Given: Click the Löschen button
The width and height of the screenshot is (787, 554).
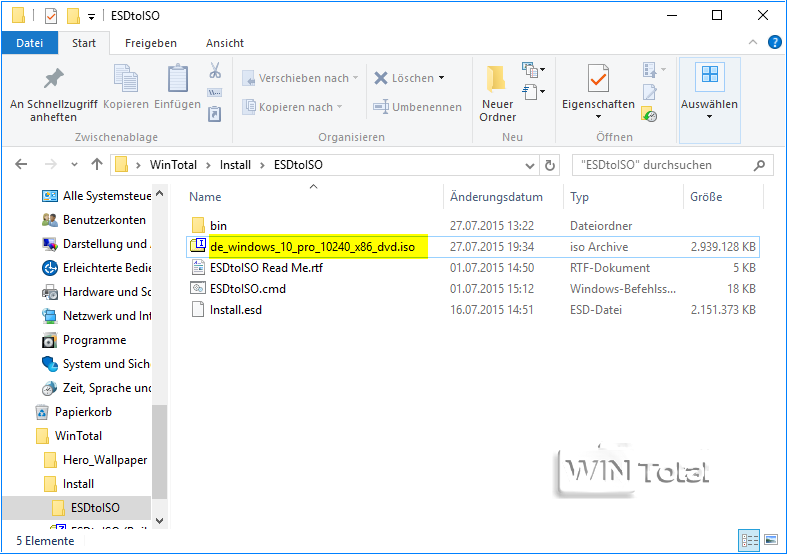Looking at the screenshot, I should [404, 78].
